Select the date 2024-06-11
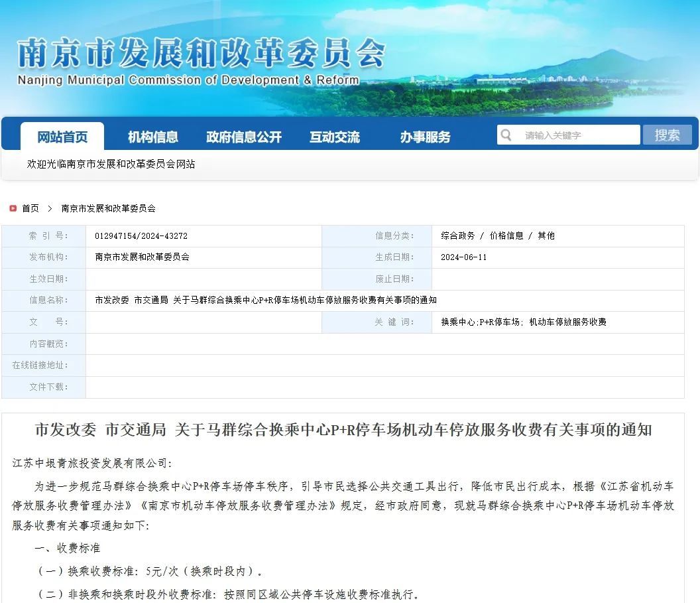Viewport: 700px width, 603px height. coord(463,257)
